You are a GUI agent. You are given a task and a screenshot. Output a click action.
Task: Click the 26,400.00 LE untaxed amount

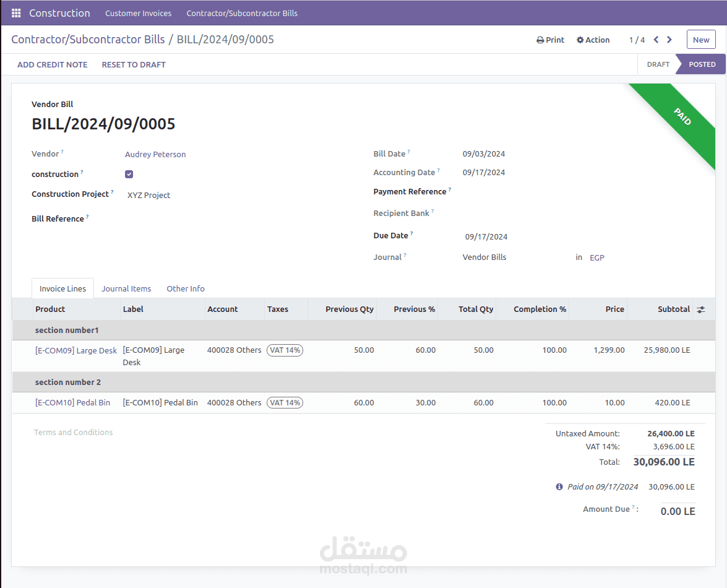pos(671,434)
